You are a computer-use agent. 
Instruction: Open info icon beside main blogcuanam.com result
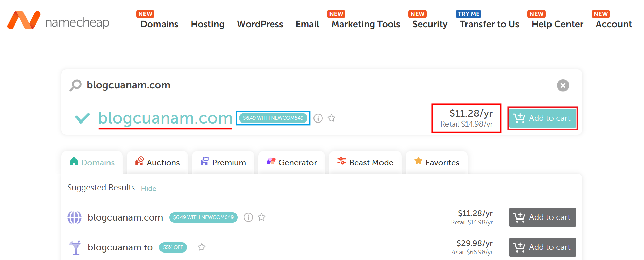click(x=318, y=118)
